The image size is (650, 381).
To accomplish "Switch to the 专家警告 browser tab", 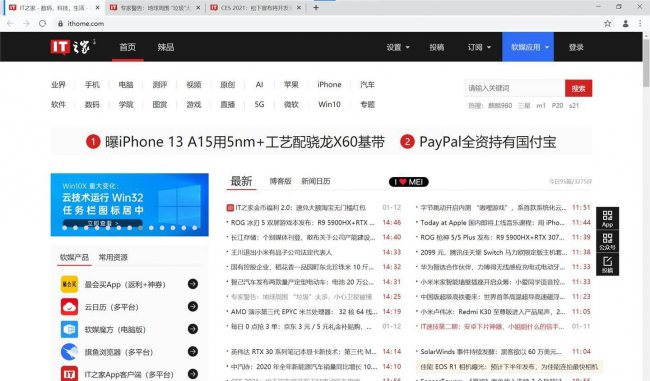I will (154, 7).
